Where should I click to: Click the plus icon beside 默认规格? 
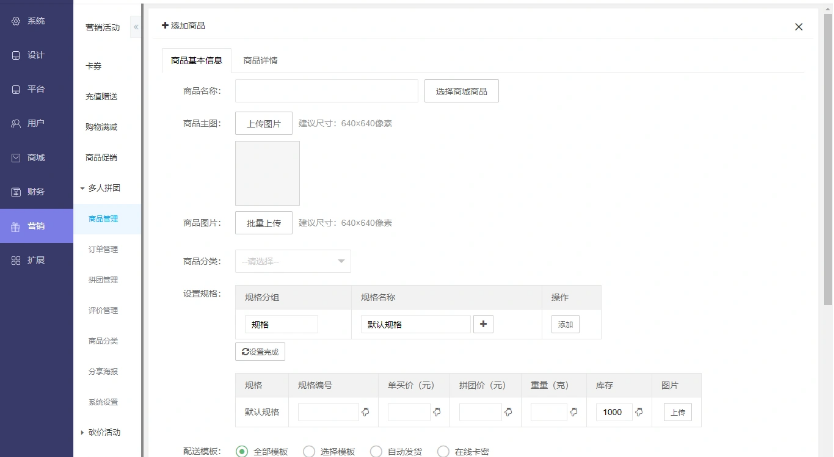484,324
